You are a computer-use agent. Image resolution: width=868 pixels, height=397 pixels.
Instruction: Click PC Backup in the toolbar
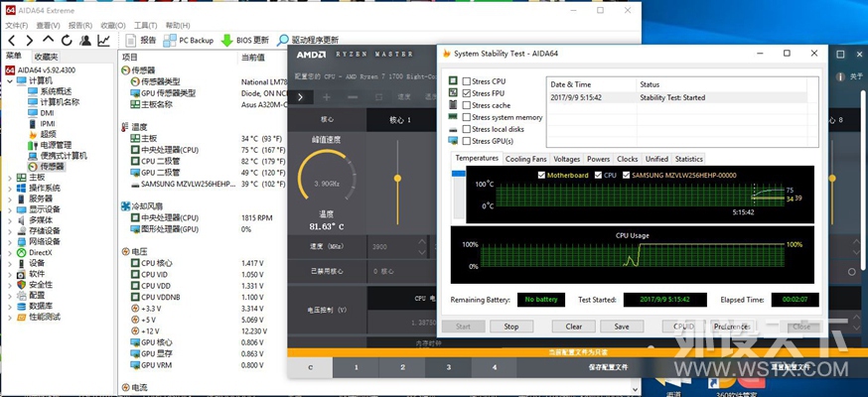coord(189,41)
